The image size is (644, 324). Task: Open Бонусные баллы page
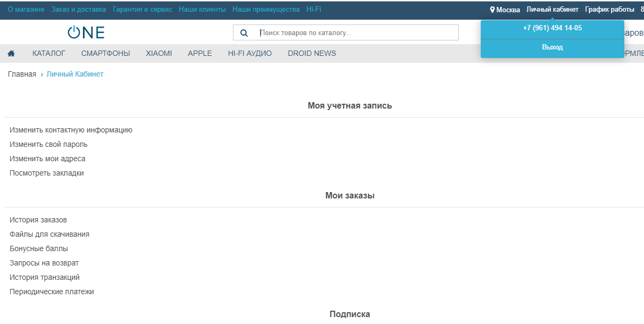(x=39, y=248)
